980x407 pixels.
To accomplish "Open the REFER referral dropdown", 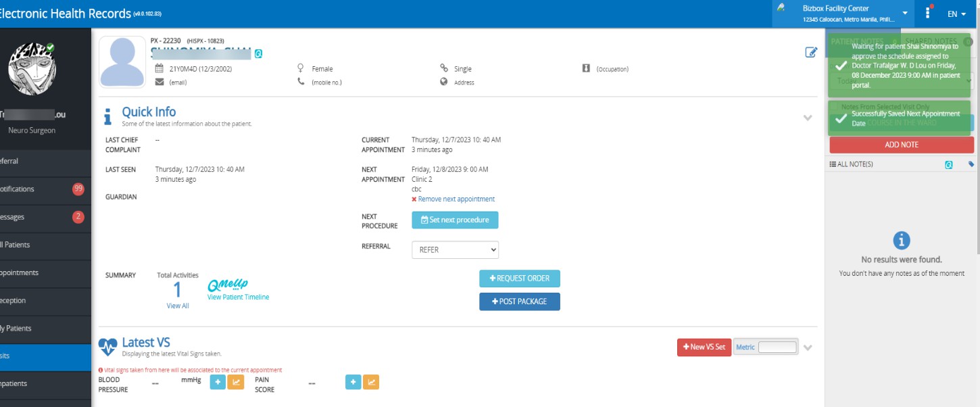I will click(x=455, y=249).
